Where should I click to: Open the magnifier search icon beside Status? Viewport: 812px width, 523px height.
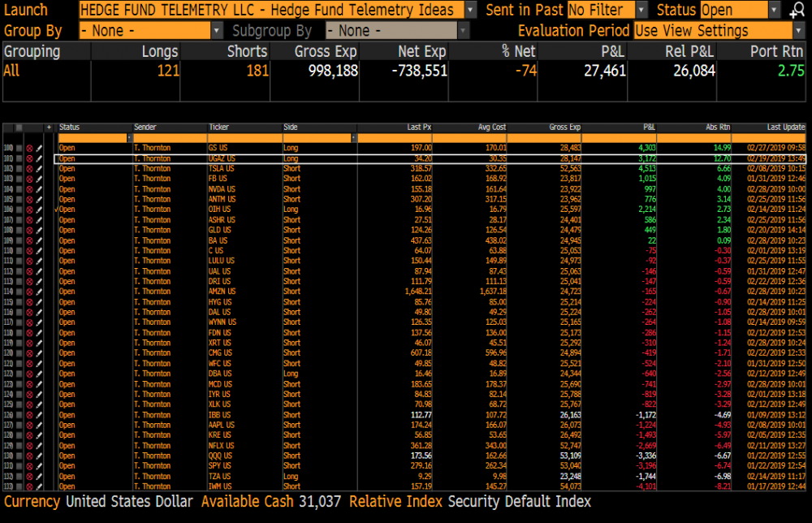point(797,10)
